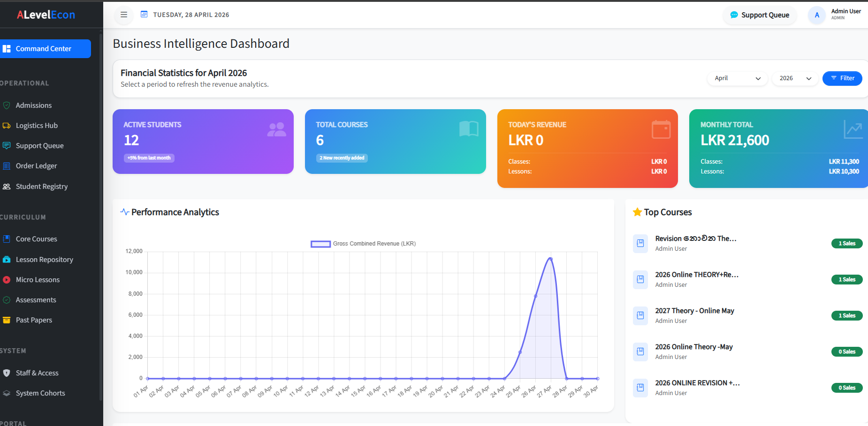Toggle the Gross Combined Revenue legend

pos(363,244)
